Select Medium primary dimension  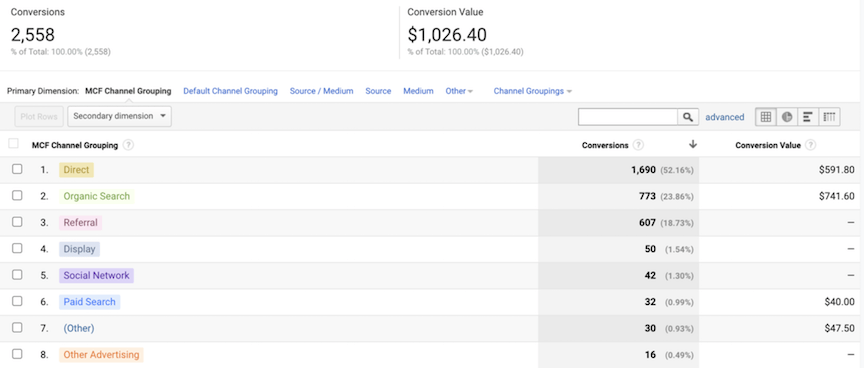point(418,91)
